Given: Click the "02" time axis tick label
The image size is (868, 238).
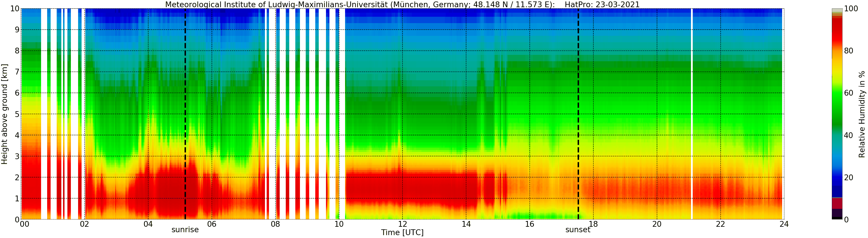Looking at the screenshot, I should [84, 224].
